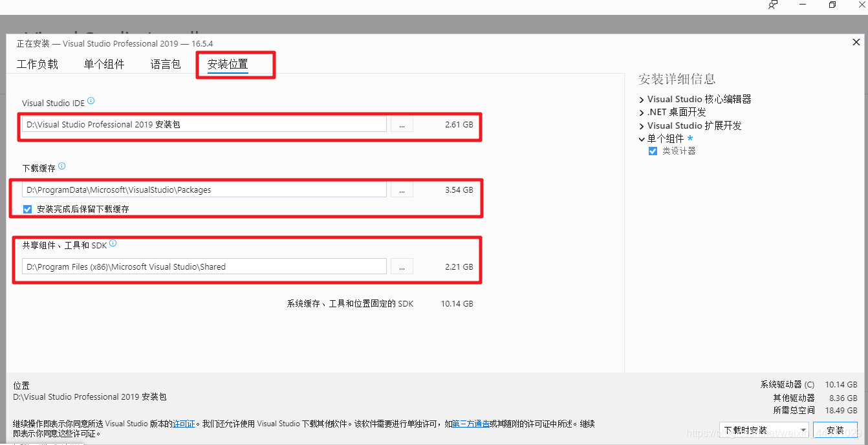Screen dimensions: 868x445
Task: Click the 安装 button
Action: point(836,430)
